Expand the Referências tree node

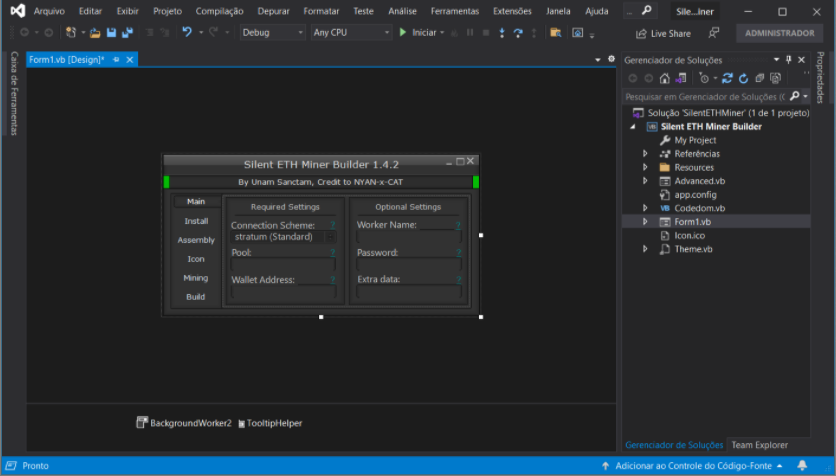point(645,154)
